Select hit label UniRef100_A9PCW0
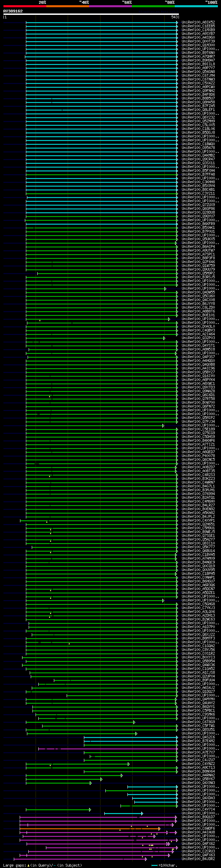 click(198, 87)
